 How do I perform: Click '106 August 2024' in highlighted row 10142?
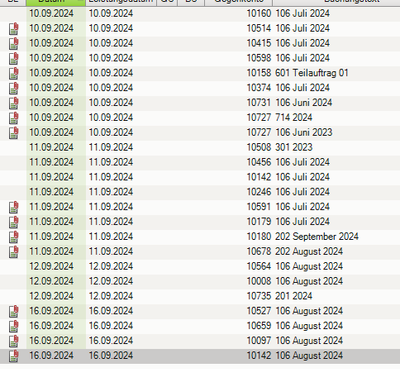309,356
